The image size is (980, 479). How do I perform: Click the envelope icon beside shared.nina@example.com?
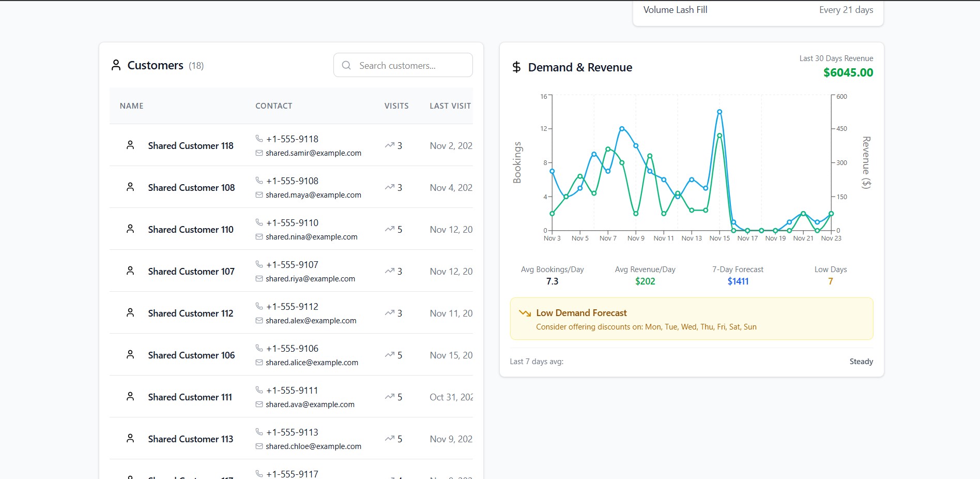click(x=259, y=237)
